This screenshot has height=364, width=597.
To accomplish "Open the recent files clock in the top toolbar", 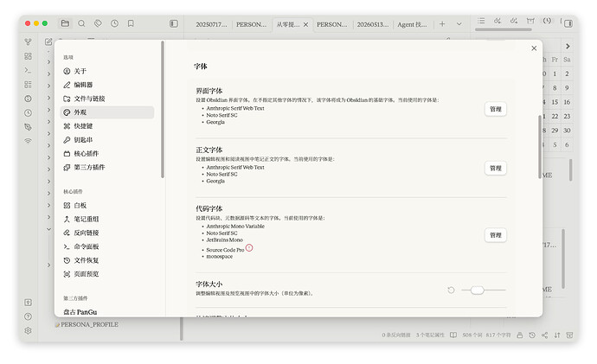I will point(114,23).
